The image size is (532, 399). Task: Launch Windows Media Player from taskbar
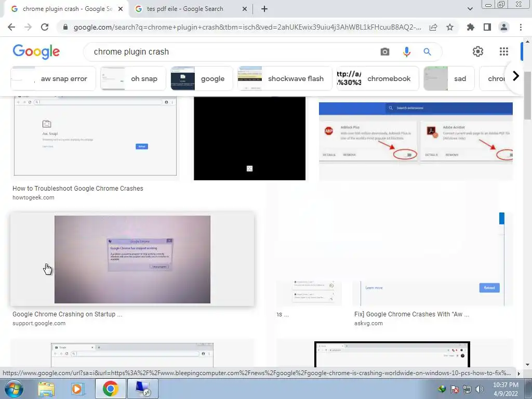[78, 389]
